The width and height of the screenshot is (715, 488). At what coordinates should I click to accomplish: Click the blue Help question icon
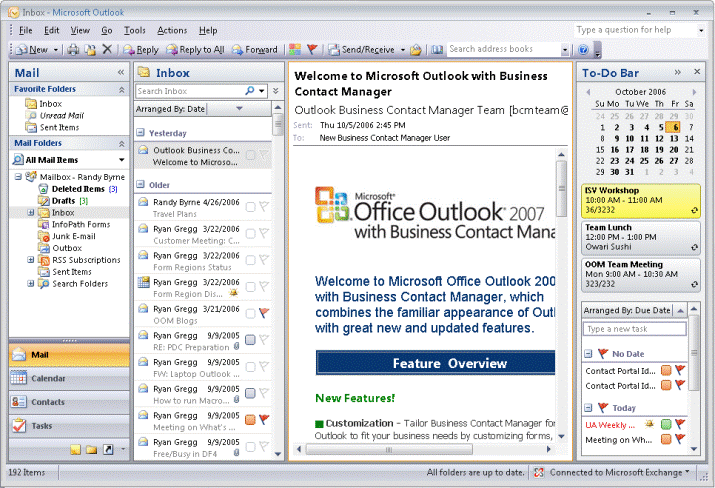(583, 49)
